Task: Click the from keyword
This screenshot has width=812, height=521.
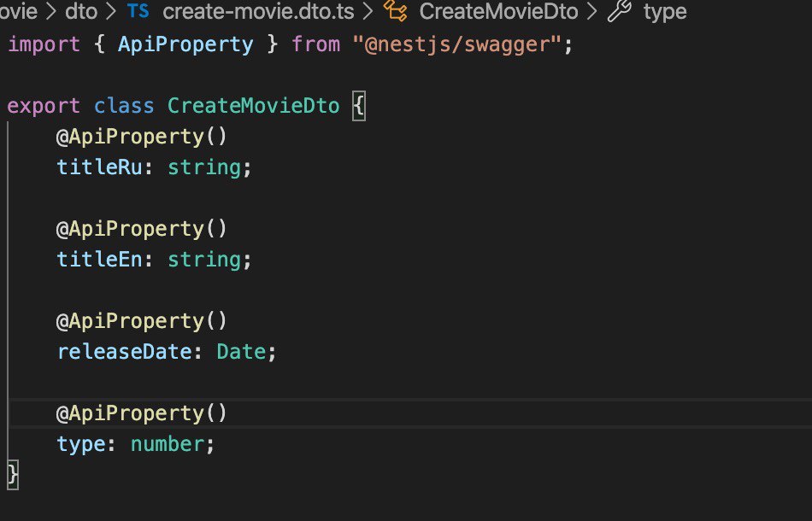Action: click(x=316, y=44)
